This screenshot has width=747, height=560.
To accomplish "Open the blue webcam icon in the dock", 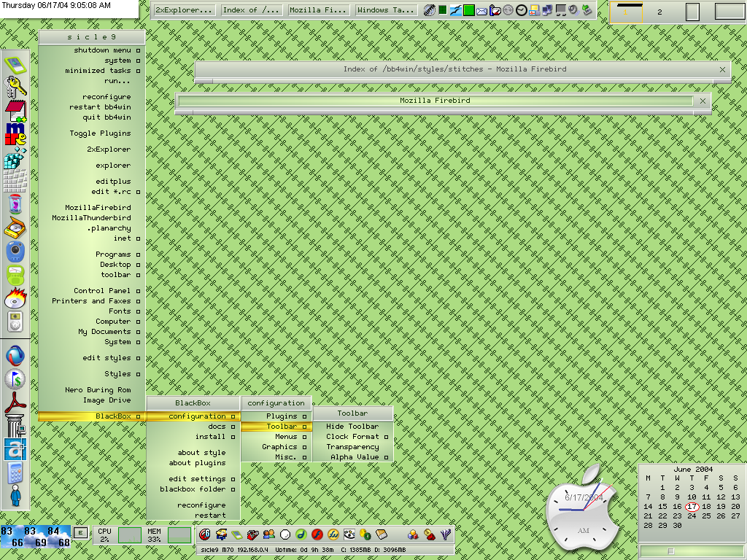I will (x=15, y=252).
